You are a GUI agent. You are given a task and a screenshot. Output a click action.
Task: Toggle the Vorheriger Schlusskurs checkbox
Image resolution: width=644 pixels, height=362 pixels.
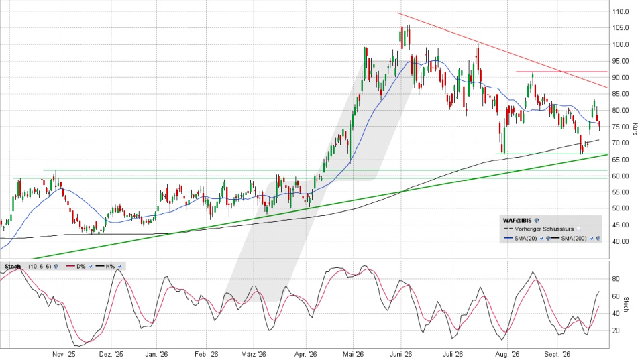pyautogui.click(x=579, y=229)
